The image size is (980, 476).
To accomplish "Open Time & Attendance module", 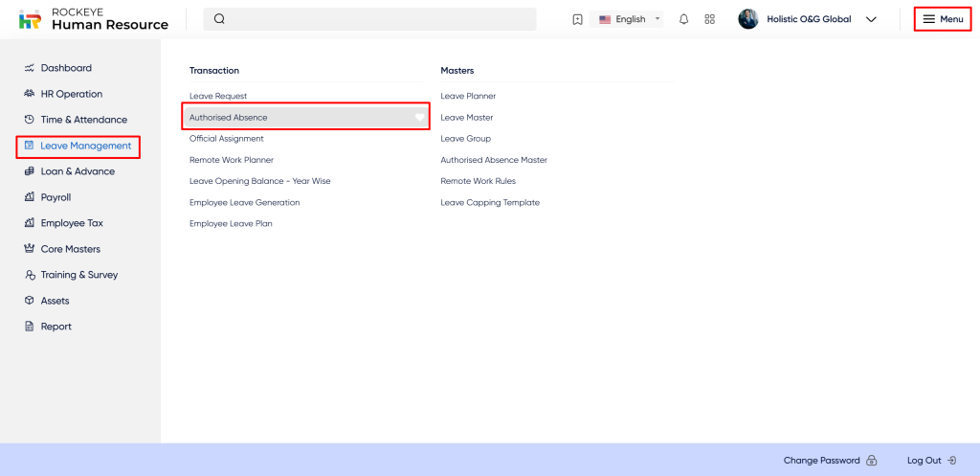I will [x=82, y=120].
